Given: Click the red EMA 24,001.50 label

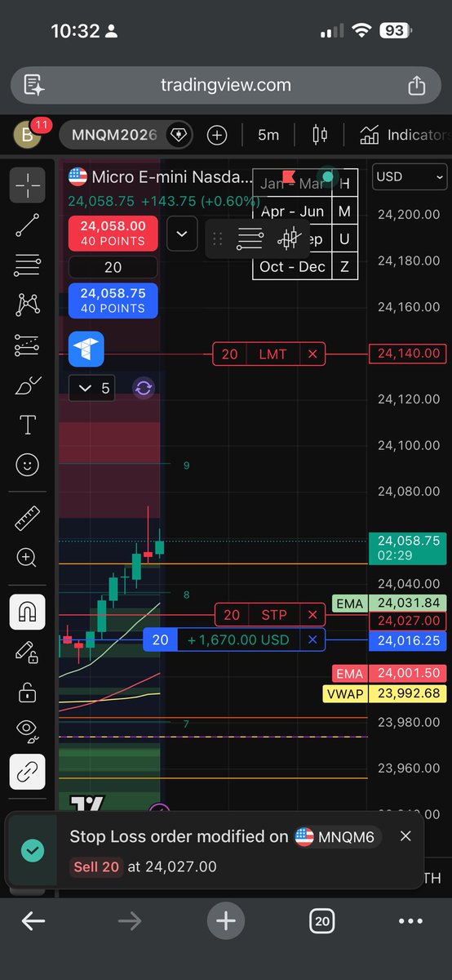Looking at the screenshot, I should tap(390, 674).
